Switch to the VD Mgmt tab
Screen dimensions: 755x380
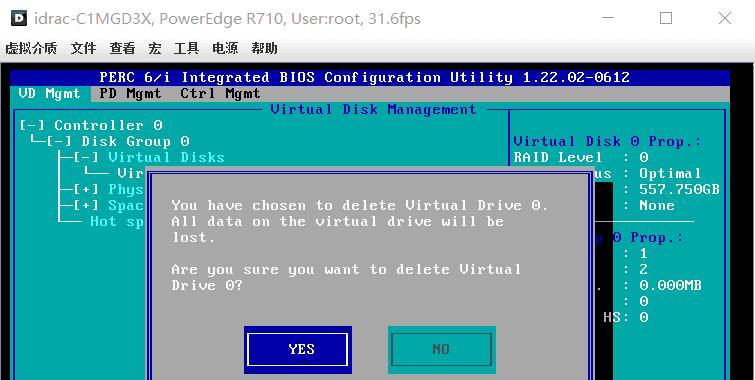coord(50,93)
